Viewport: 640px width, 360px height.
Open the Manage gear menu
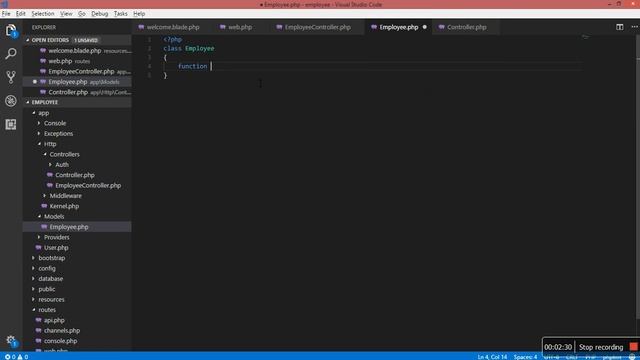click(11, 340)
